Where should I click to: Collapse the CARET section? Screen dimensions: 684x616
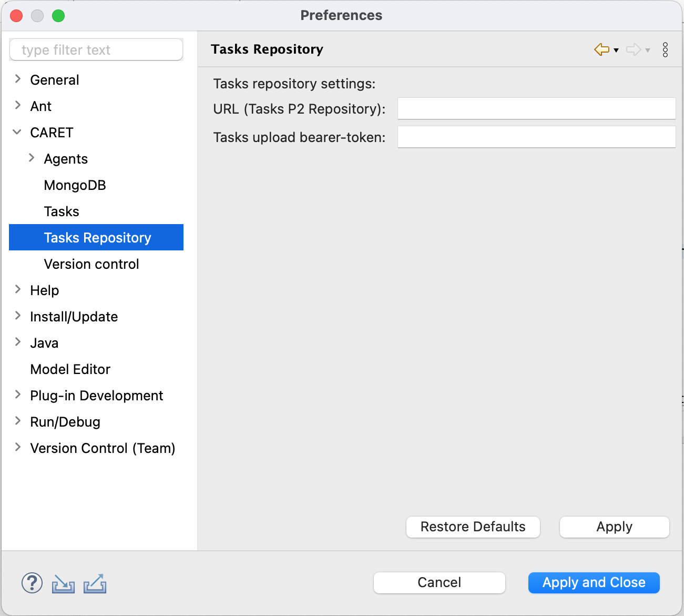[x=17, y=132]
